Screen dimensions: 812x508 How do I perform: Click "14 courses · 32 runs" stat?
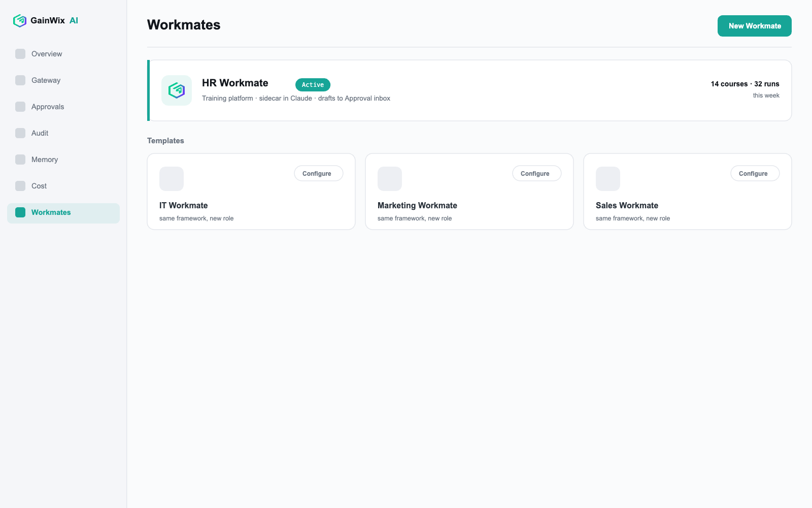[x=745, y=84]
